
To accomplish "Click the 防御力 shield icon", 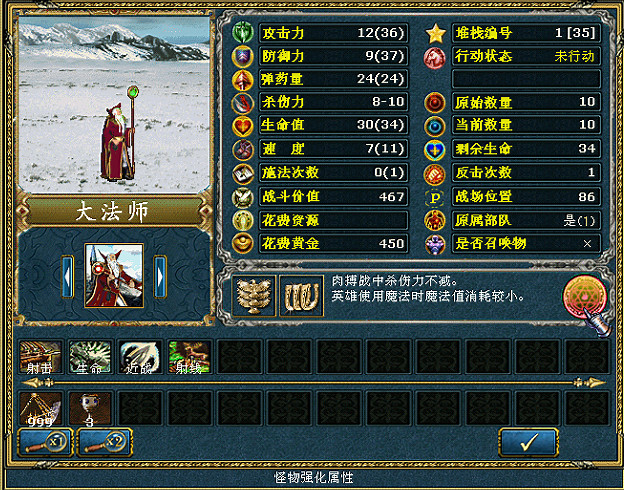I will [242, 56].
